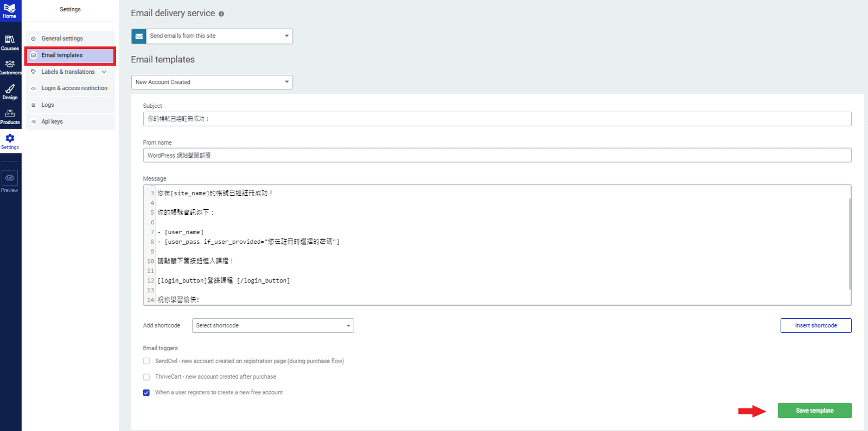The image size is (868, 431).
Task: Click the envelope icon in delivery dropdown
Action: pos(139,36)
